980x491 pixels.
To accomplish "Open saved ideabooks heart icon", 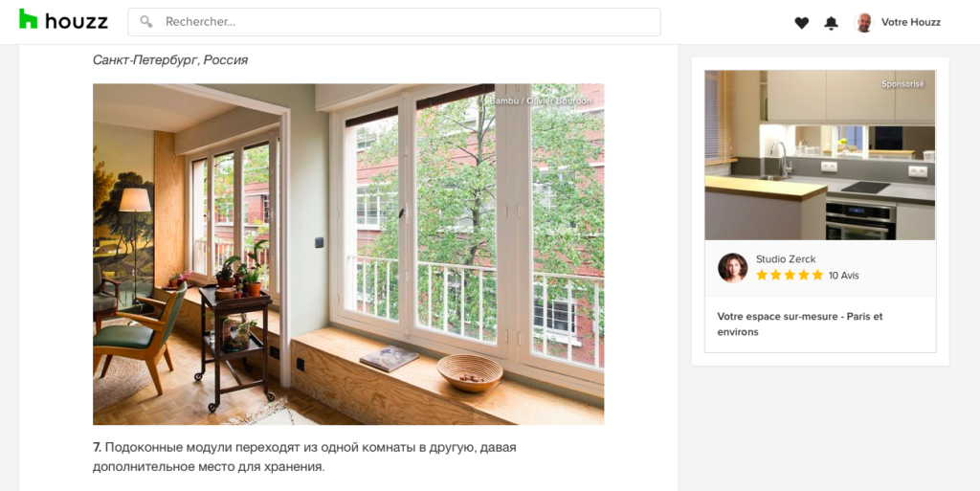I will 801,22.
